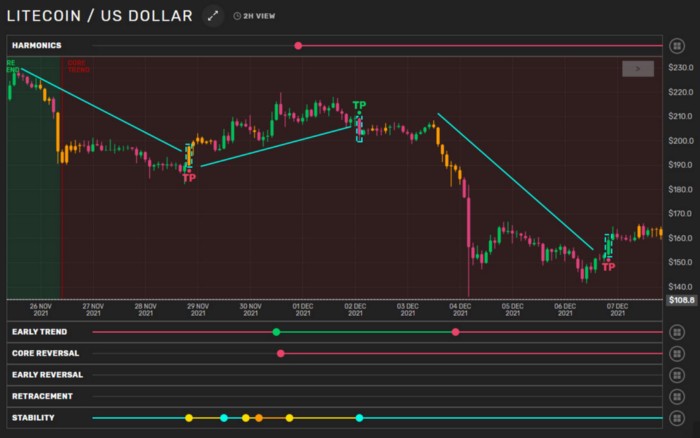Open the 2H VIEW timeframe selector
Screen dimensions: 700x438
point(254,16)
